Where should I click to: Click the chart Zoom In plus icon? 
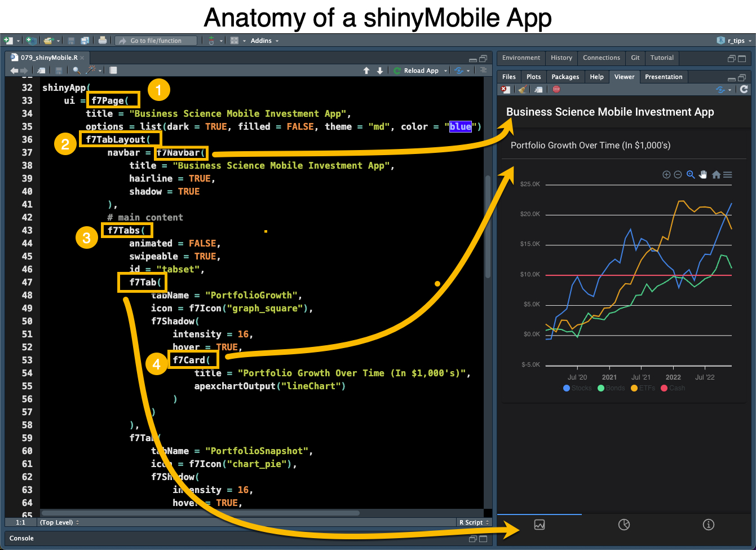pos(666,175)
